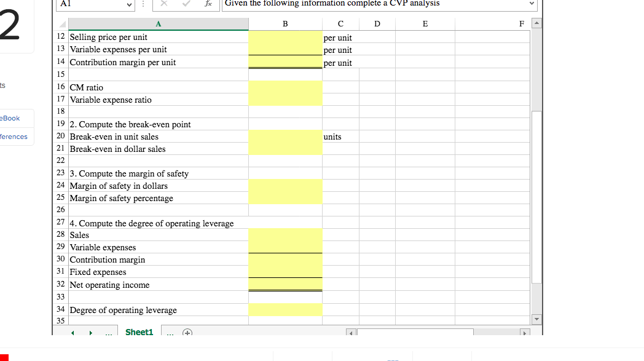Viewport: 644px width, 361px height.
Task: Add a new sheet with plus icon
Action: (x=187, y=332)
